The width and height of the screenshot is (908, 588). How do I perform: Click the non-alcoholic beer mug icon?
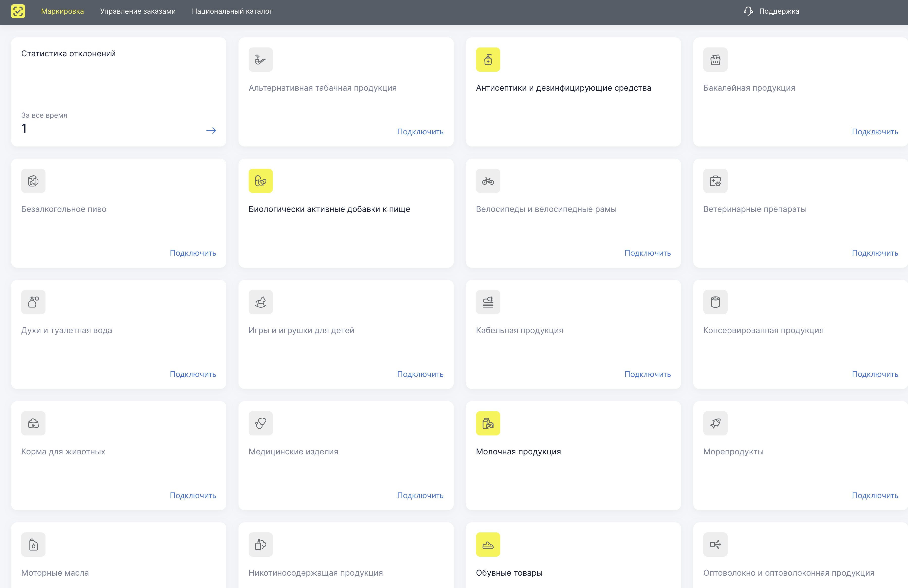33,181
